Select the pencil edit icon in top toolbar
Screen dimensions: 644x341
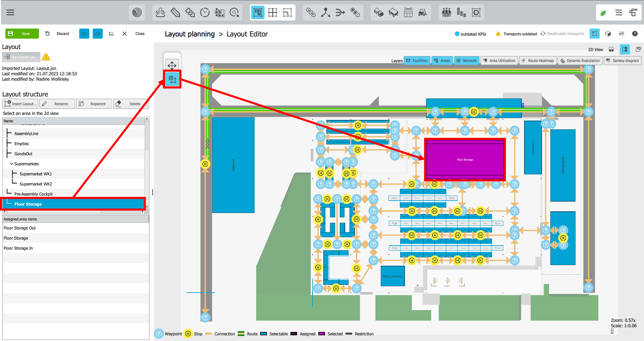pyautogui.click(x=175, y=12)
